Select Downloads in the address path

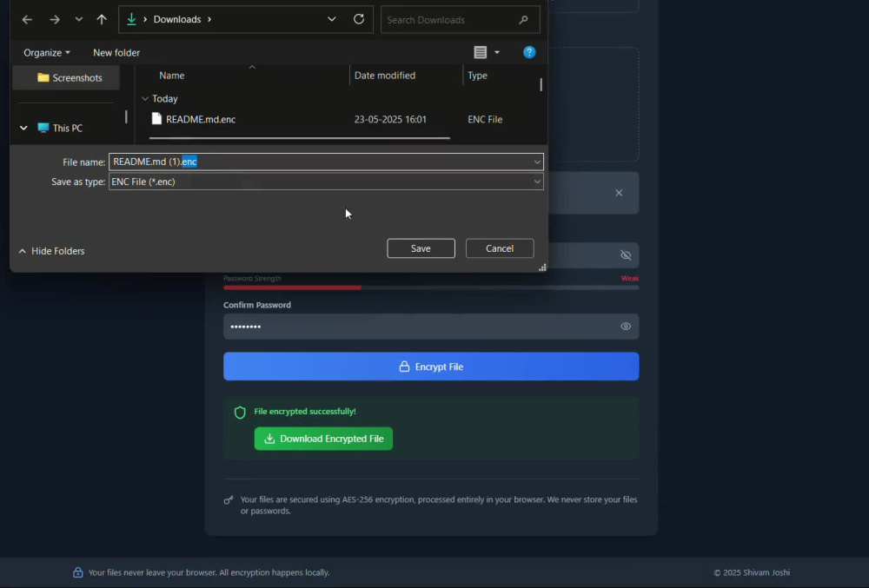(176, 19)
